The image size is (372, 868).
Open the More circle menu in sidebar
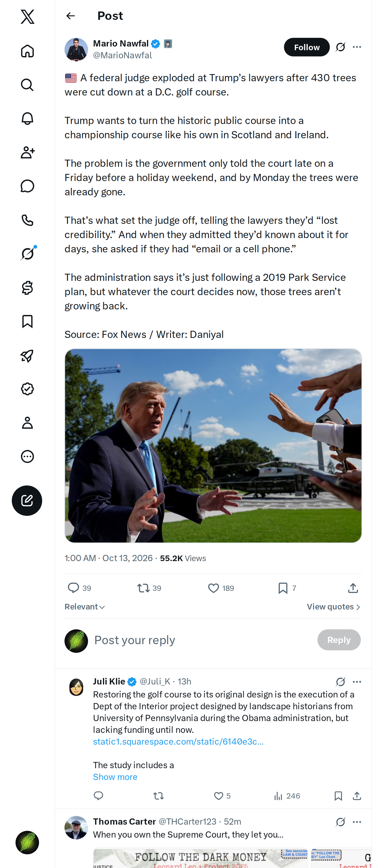[x=27, y=457]
